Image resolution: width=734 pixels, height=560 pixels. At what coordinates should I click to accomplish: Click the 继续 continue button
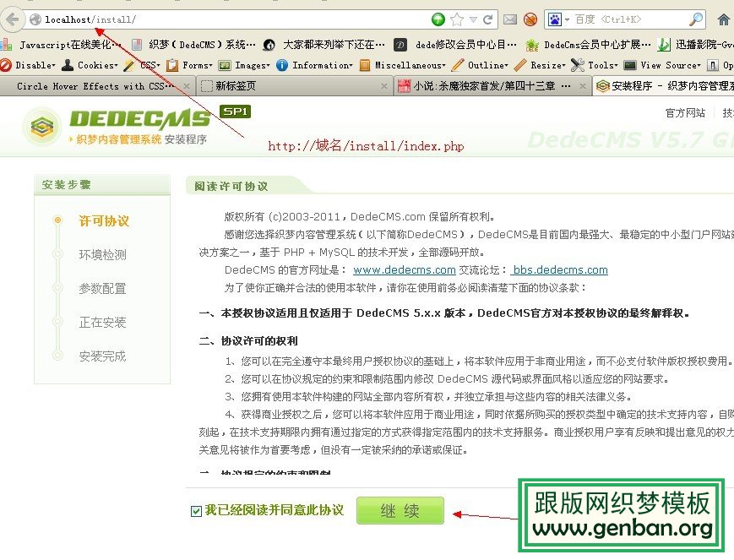tap(400, 511)
